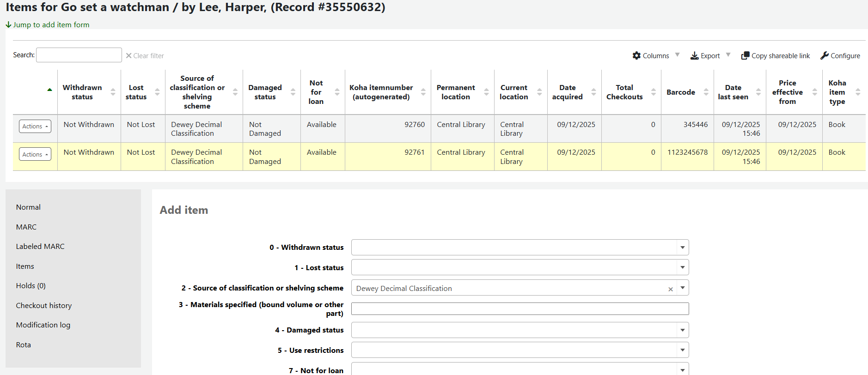Open the Lost status dropdown
The width and height of the screenshot is (868, 375).
[682, 267]
